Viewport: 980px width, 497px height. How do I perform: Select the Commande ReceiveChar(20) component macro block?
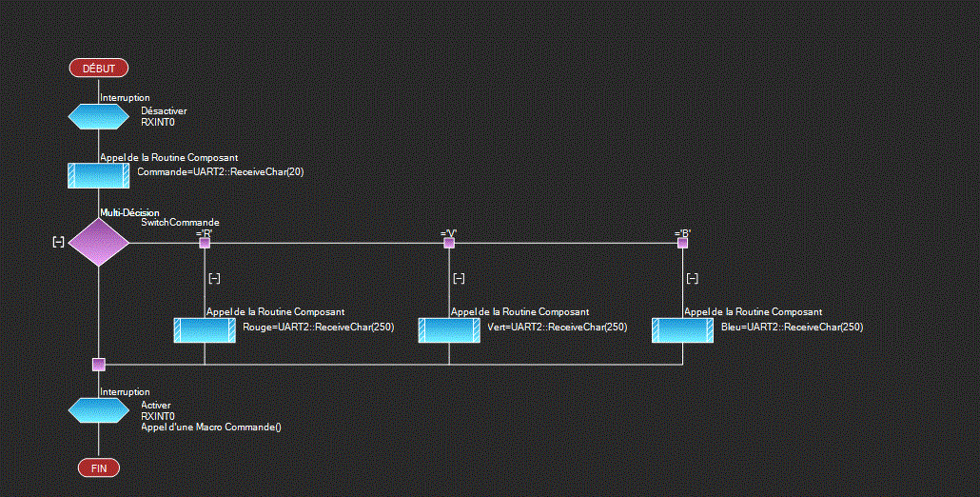(98, 175)
